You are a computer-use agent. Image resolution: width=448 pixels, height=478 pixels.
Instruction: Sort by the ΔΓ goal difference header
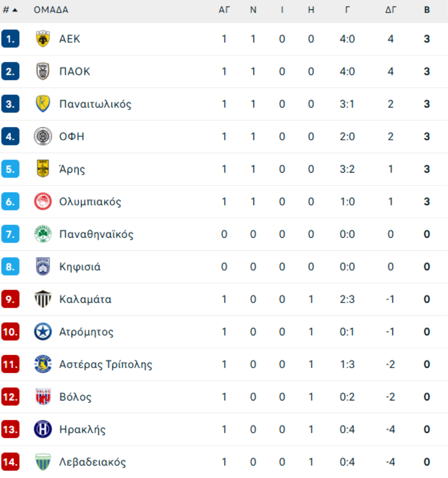[x=391, y=10]
